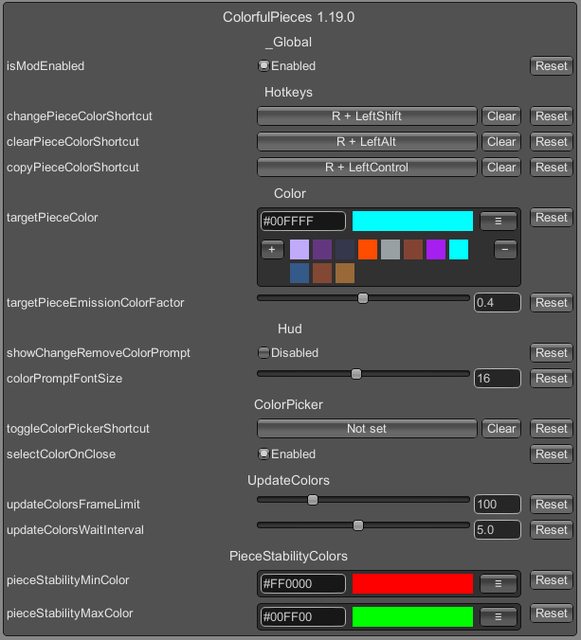Viewport: 581px width, 640px height.
Task: Set changePieceColorShortcut hotkey R + LeftShift
Action: pos(367,116)
